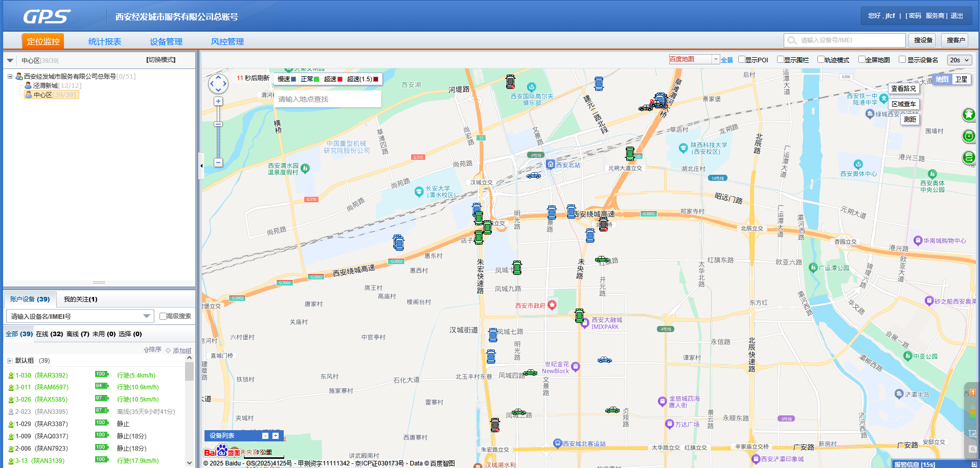Open the 统计报表 menu tab

tap(105, 41)
